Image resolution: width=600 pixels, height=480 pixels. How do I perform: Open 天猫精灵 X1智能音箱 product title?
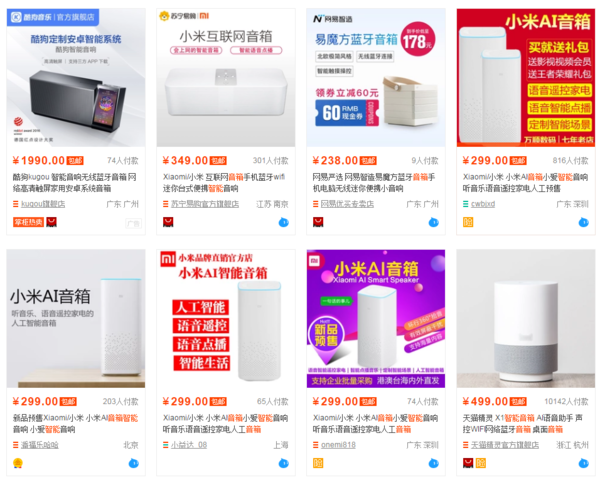tap(522, 423)
